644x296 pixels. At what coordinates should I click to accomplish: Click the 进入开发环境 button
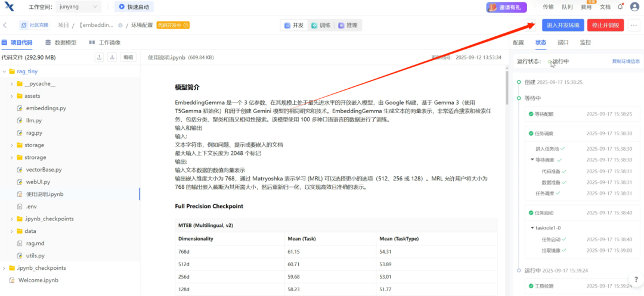point(563,25)
